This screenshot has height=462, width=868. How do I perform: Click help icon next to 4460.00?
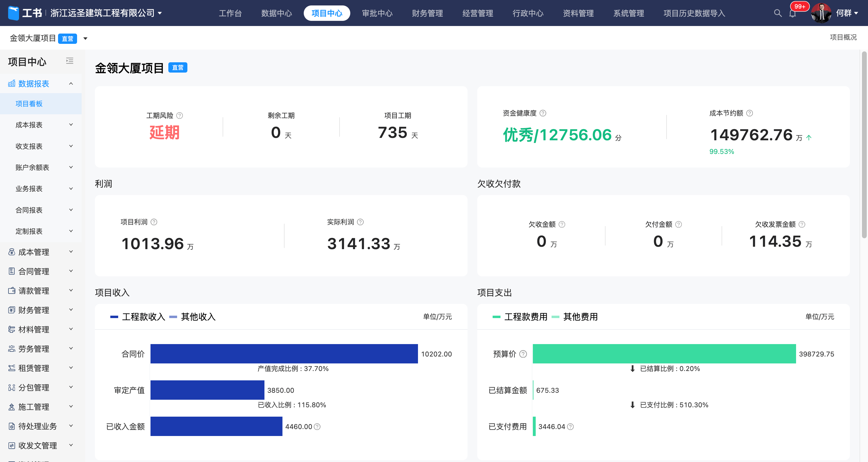pyautogui.click(x=317, y=427)
